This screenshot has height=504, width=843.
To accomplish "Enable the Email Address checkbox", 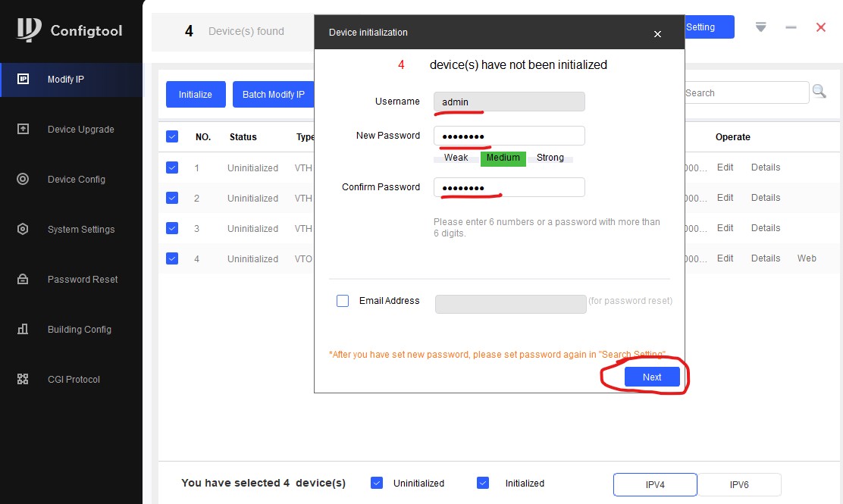I will coord(343,301).
